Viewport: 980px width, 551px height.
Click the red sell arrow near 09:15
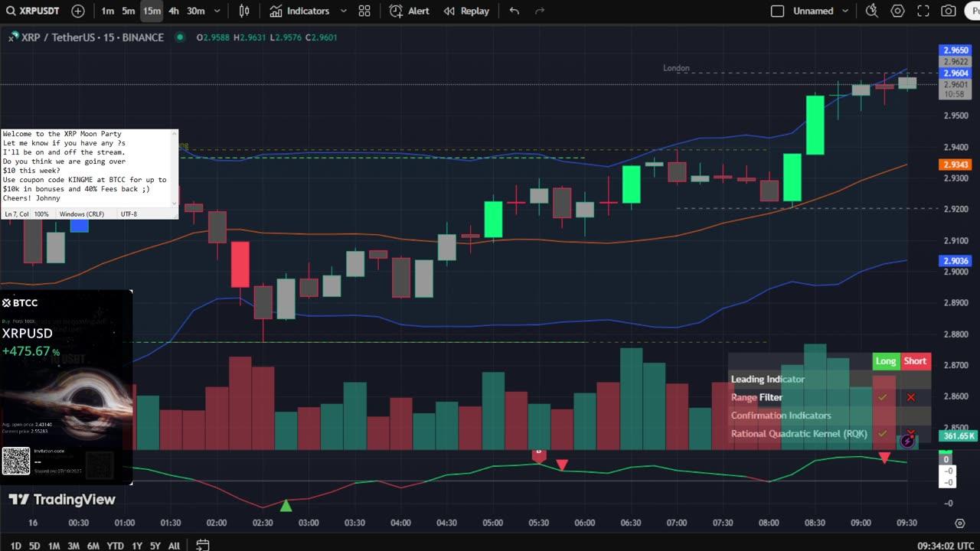[x=884, y=458]
